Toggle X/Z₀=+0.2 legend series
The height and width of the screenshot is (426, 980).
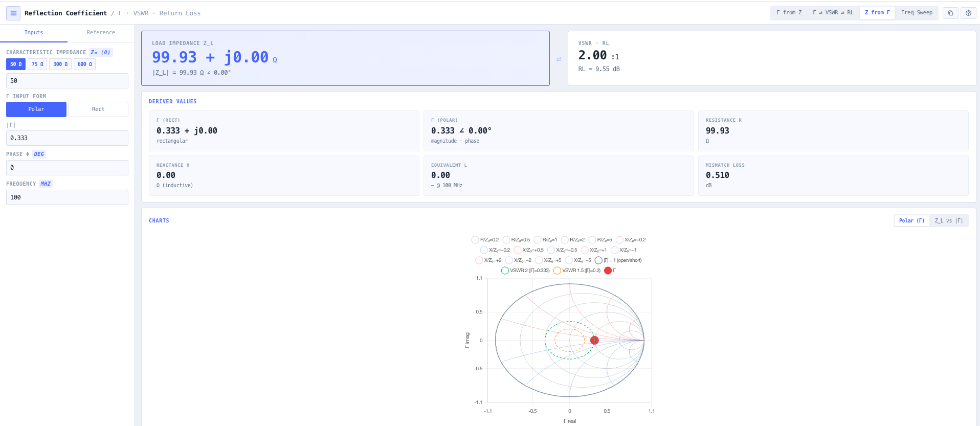(x=631, y=240)
